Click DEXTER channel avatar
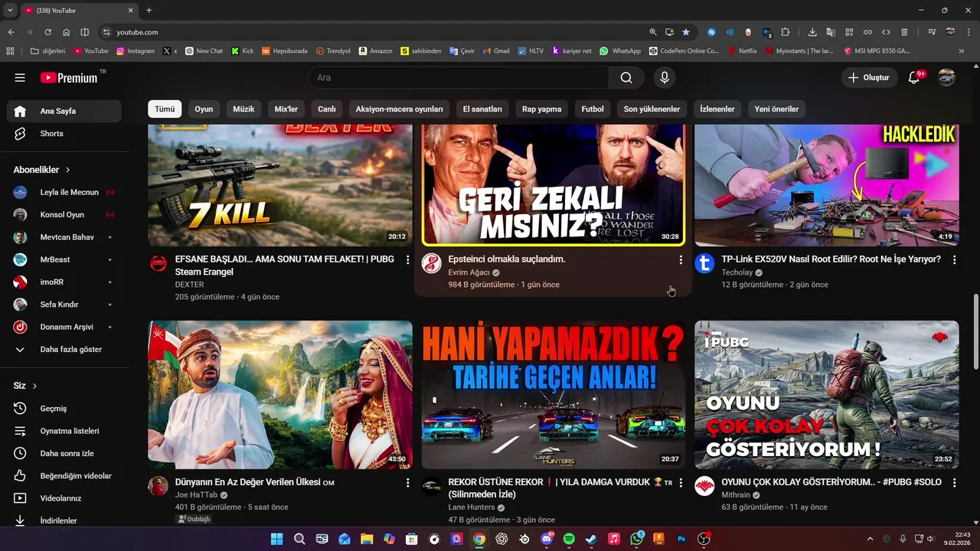The height and width of the screenshot is (551, 980). (158, 264)
